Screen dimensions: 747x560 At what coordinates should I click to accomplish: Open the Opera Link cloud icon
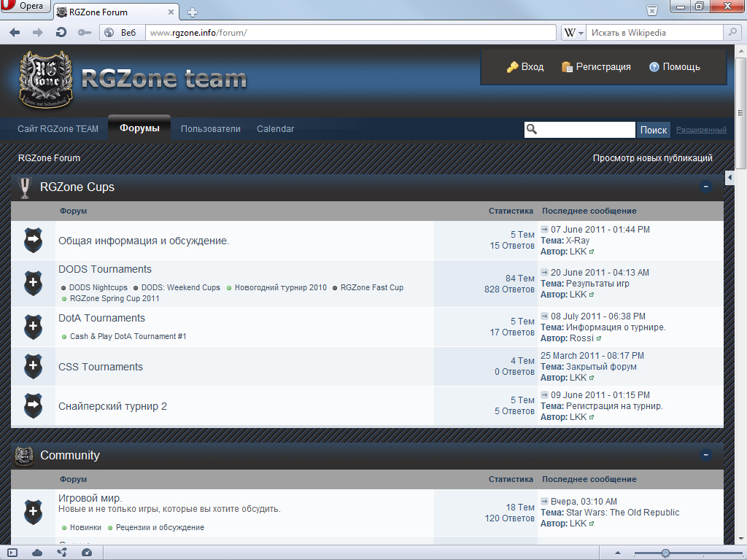[x=36, y=553]
